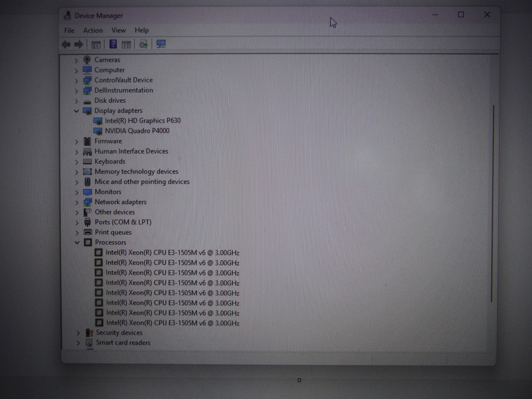Expand the ControlVault Device node
The width and height of the screenshot is (532, 399).
click(76, 81)
